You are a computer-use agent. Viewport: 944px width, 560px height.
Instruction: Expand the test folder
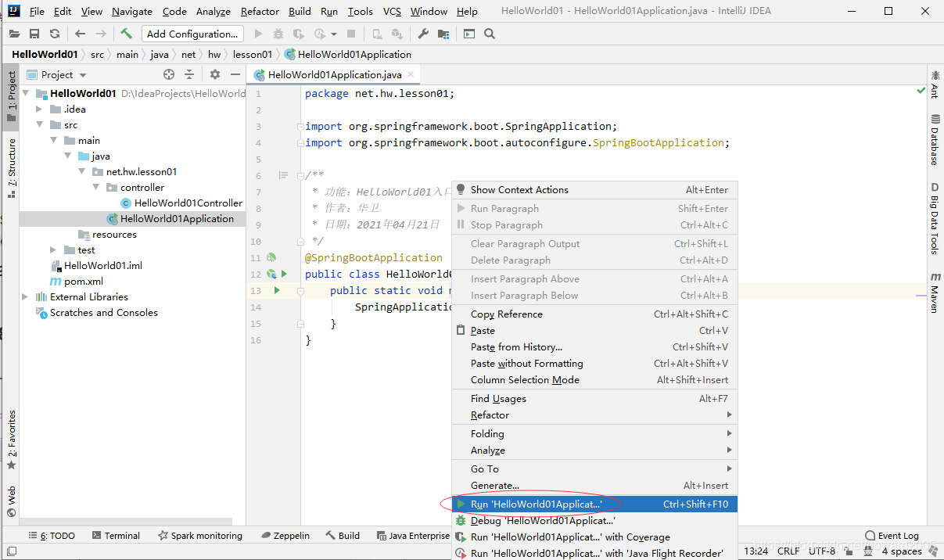click(54, 249)
